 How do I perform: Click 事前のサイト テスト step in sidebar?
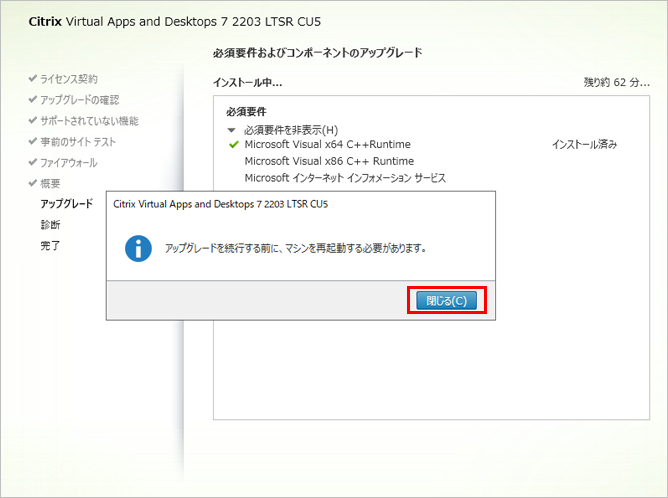(78, 141)
